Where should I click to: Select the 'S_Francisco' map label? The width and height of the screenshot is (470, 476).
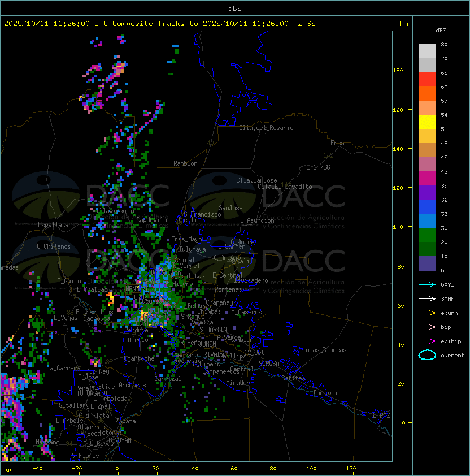[202, 214]
